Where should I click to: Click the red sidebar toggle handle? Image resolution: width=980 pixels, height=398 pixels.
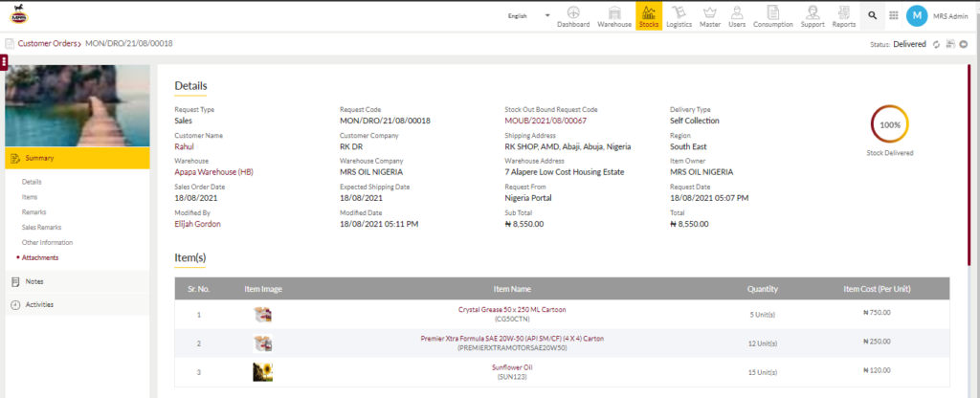pos(3,62)
